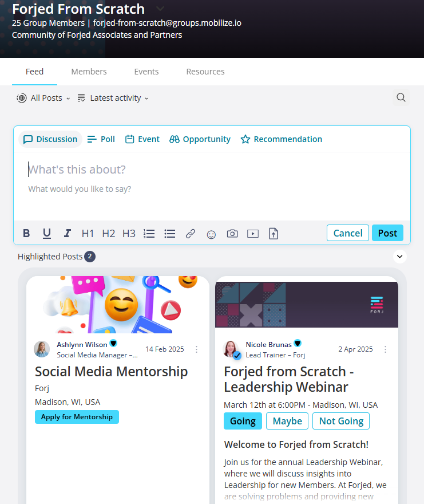Set heading level H3
Image resolution: width=424 pixels, height=504 pixels.
tap(129, 233)
